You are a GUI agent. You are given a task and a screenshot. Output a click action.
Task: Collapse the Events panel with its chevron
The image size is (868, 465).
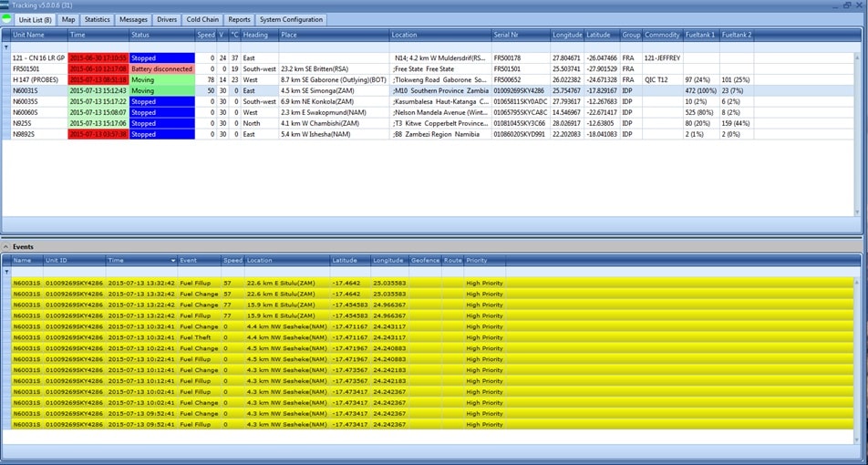pos(5,247)
